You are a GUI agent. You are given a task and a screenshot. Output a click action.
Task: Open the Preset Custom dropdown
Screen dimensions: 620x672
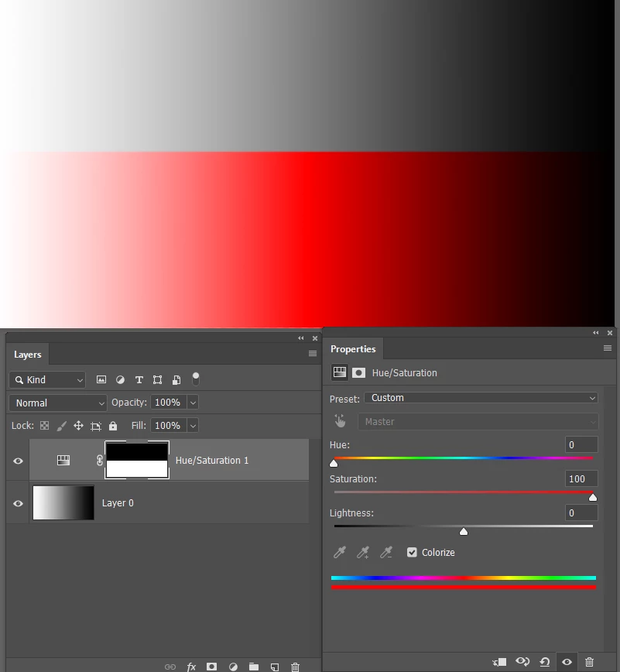click(481, 398)
